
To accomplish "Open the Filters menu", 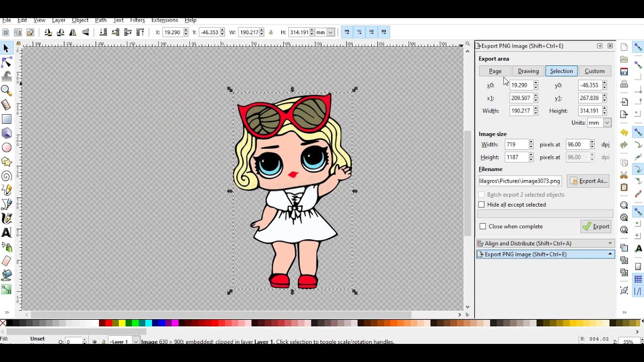I will click(x=137, y=20).
